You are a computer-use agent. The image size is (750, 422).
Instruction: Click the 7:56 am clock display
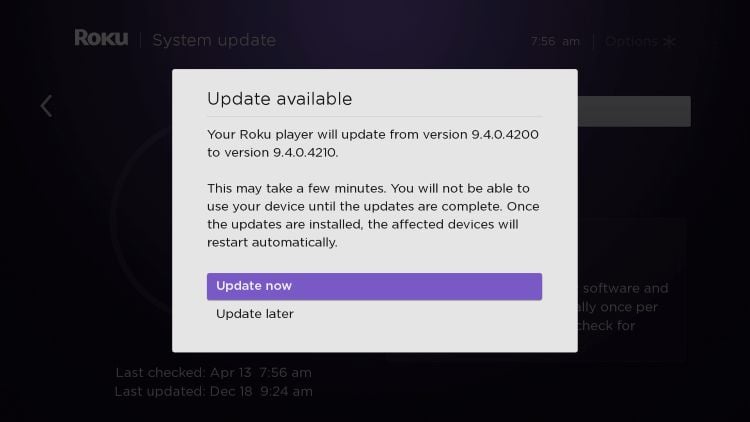click(555, 42)
